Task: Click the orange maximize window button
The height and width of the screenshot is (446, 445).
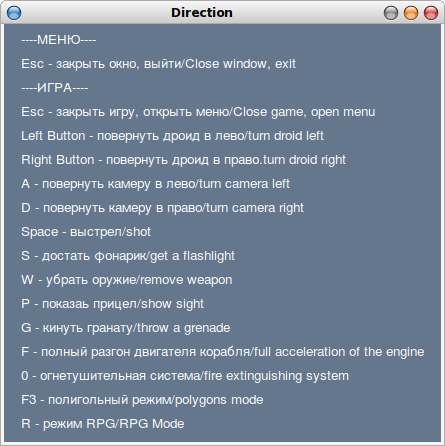Action: click(411, 13)
